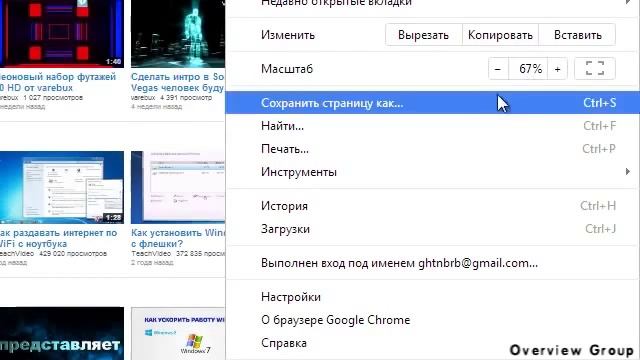Open the 'Найти...' menu item
The width and height of the screenshot is (640, 360).
pyautogui.click(x=433, y=126)
